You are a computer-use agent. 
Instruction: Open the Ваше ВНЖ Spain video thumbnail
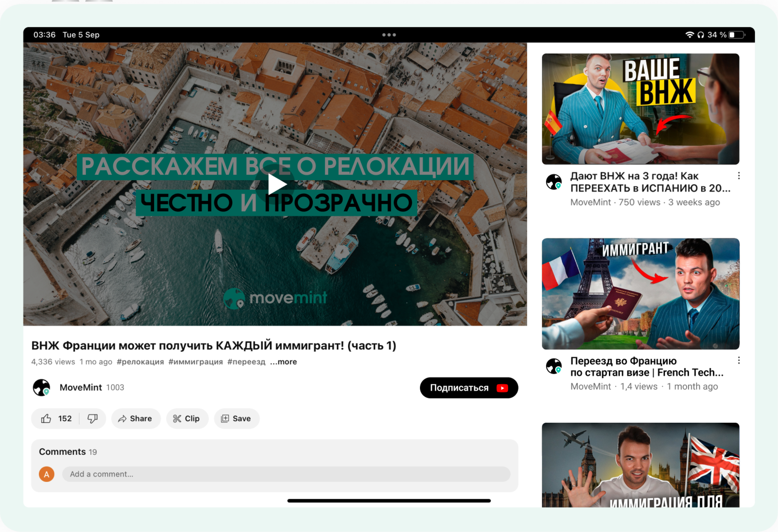(x=640, y=109)
